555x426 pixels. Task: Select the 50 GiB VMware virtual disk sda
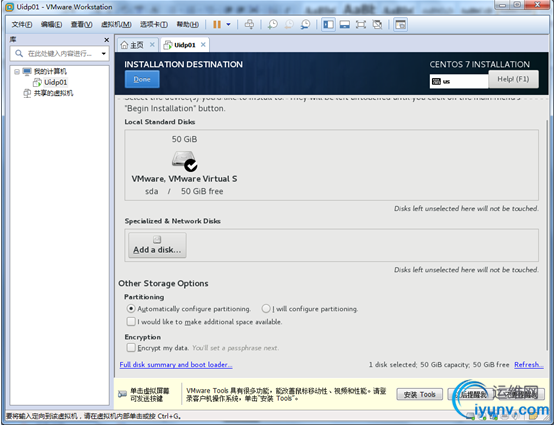pyautogui.click(x=184, y=165)
